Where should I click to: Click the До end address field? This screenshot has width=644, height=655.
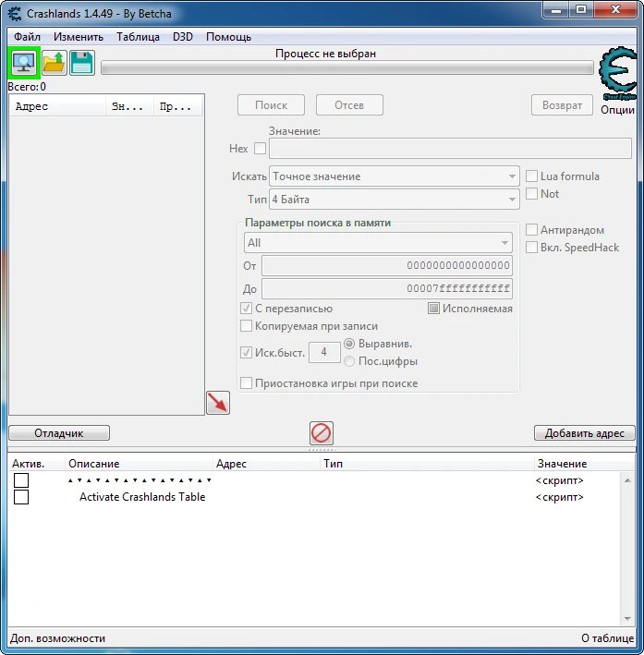(x=387, y=288)
